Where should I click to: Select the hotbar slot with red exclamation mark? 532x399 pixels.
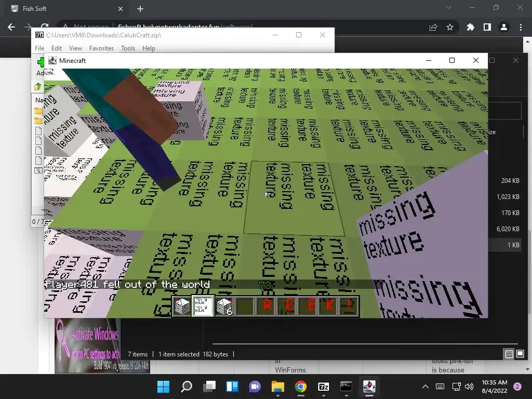pyautogui.click(x=350, y=307)
